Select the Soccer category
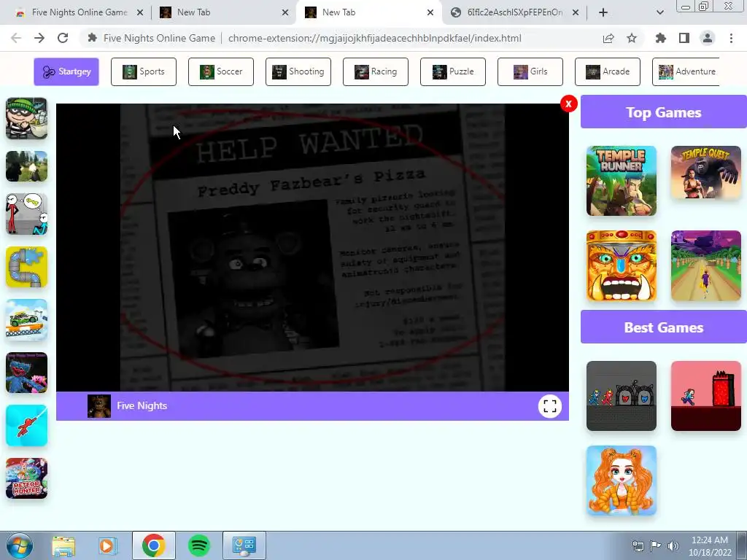Screen dimensions: 747x560 pos(221,71)
